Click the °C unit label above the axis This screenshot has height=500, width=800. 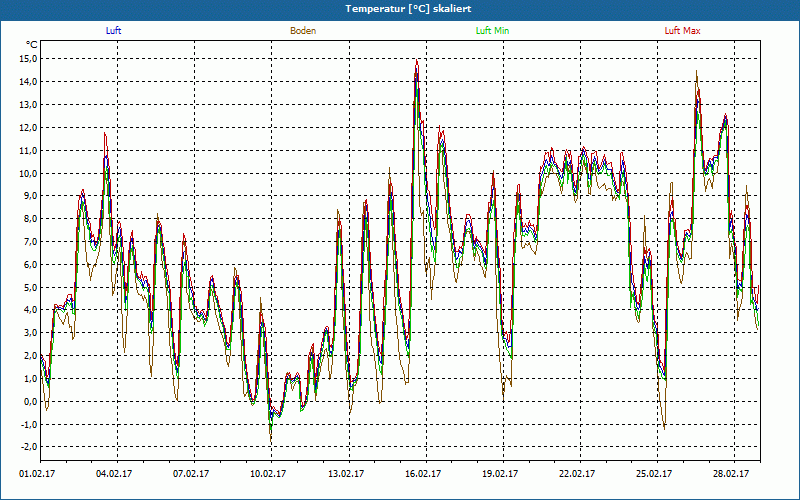tap(32, 45)
